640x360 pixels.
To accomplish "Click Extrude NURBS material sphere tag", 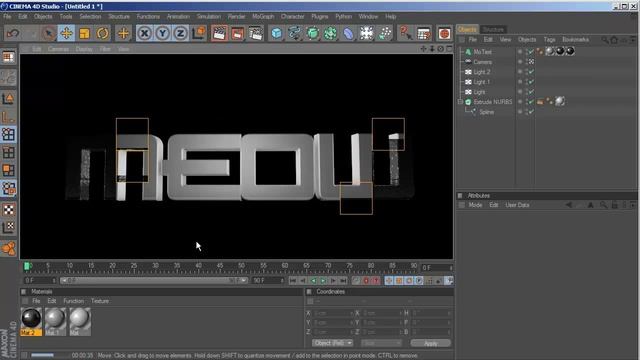I will [560, 101].
